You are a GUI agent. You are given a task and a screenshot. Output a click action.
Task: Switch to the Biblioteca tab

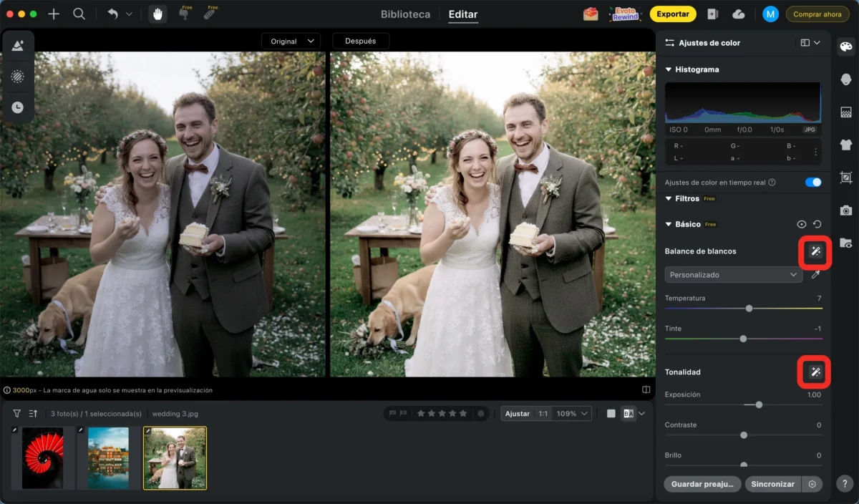pyautogui.click(x=405, y=14)
